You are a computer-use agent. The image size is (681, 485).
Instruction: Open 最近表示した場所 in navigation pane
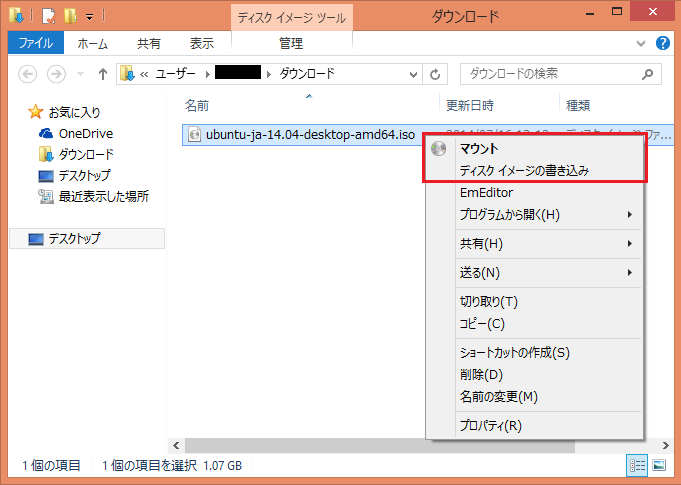tap(104, 197)
